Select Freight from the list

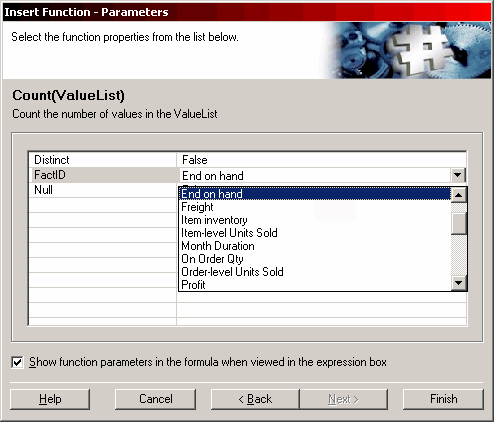point(315,207)
